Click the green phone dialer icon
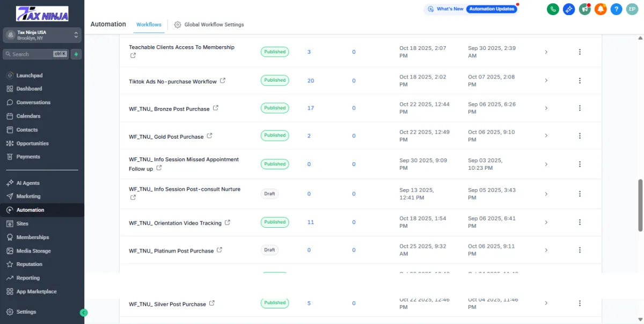 coord(553,9)
